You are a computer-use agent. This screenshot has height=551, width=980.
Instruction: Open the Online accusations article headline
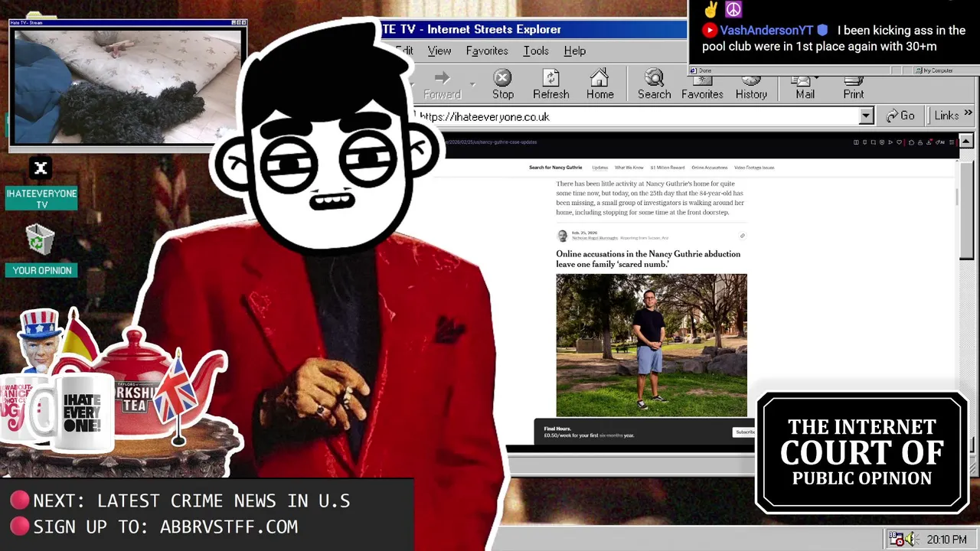(648, 259)
